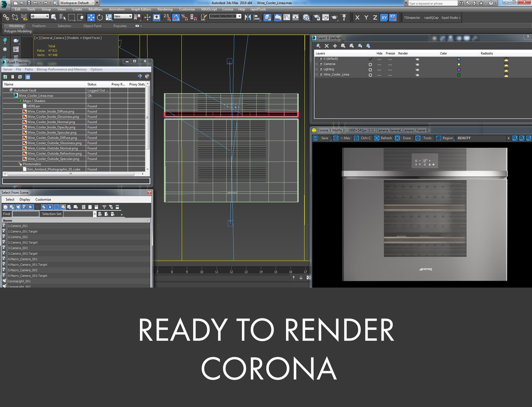The width and height of the screenshot is (532, 407).
Task: Select 4.Macro_Camera_001 in the scene list
Action: click(x=23, y=259)
